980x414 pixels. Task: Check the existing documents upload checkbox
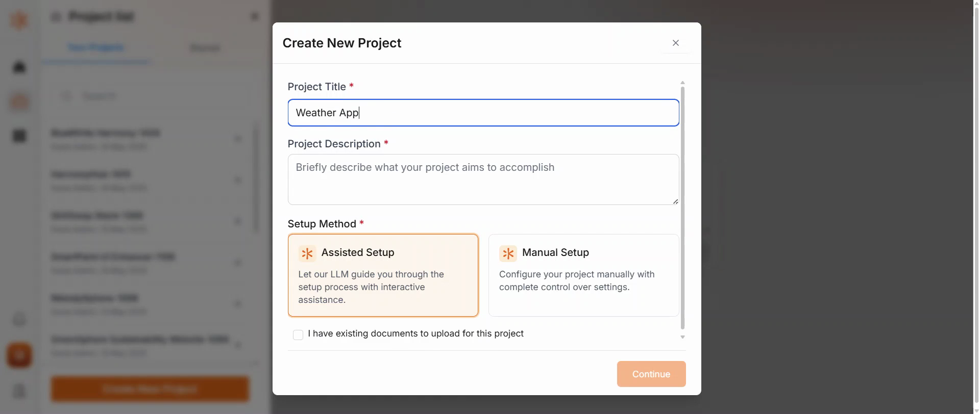pos(298,334)
